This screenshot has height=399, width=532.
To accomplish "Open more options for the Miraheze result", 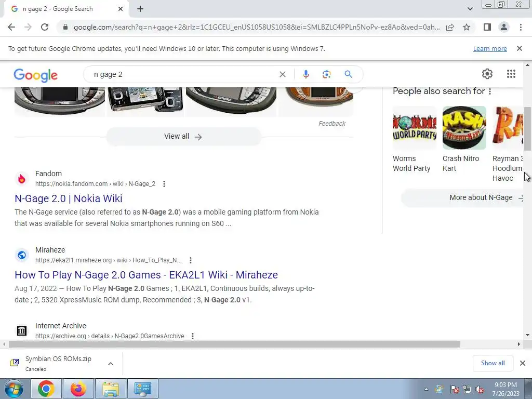I will point(190,260).
